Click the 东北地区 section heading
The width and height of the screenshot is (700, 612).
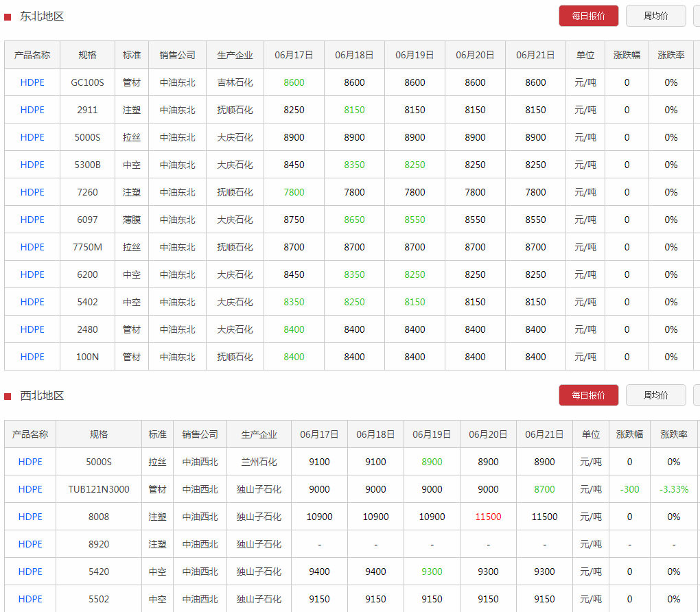point(42,16)
